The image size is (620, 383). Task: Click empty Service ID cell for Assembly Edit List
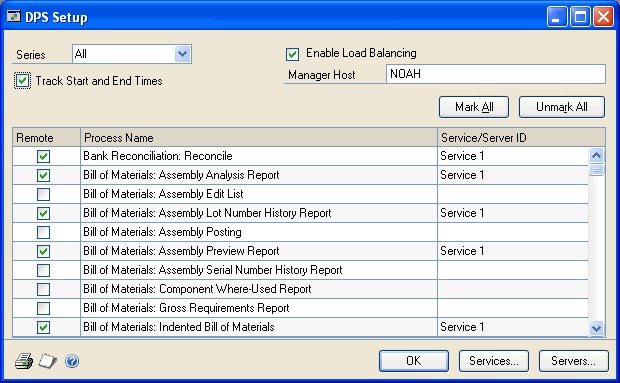(513, 194)
